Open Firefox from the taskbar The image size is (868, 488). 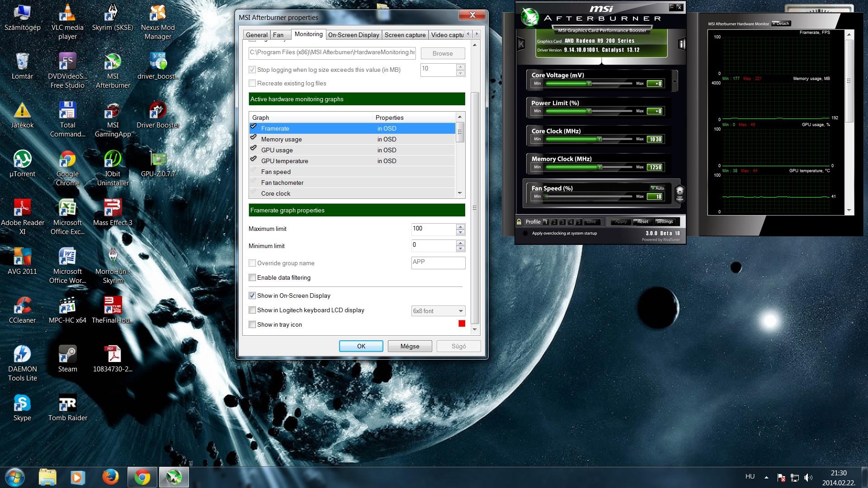tap(110, 477)
